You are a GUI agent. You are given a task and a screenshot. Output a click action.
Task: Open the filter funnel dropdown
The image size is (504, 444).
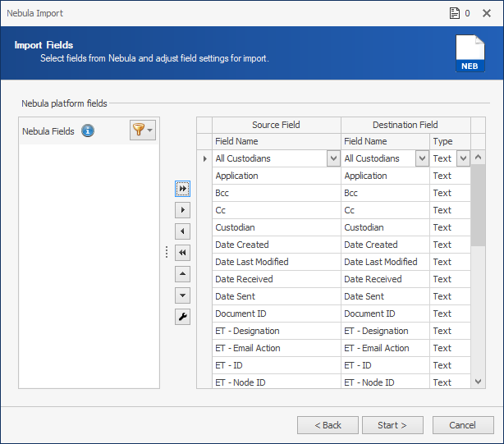[x=143, y=130]
